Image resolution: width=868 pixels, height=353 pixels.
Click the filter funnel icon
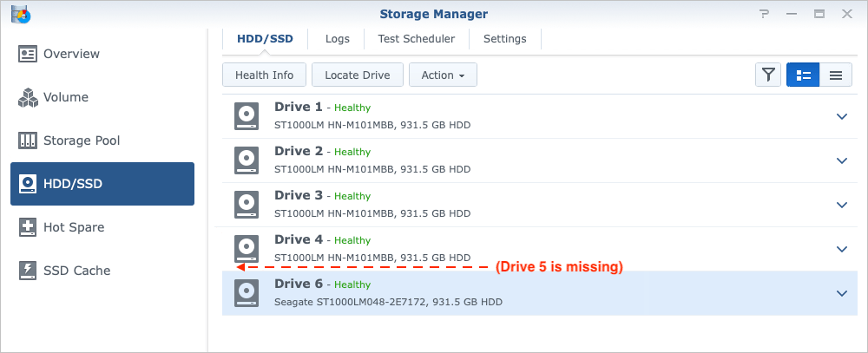coord(768,75)
